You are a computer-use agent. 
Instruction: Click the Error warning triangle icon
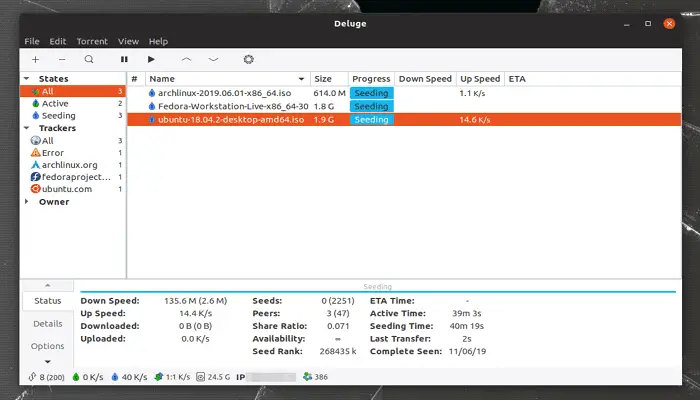(36, 153)
